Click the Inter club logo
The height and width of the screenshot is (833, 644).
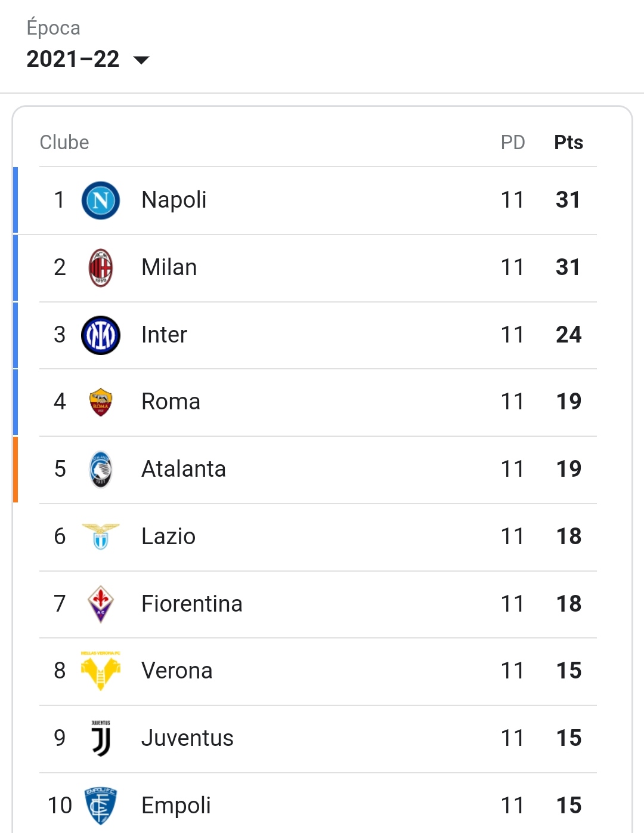[x=101, y=335]
